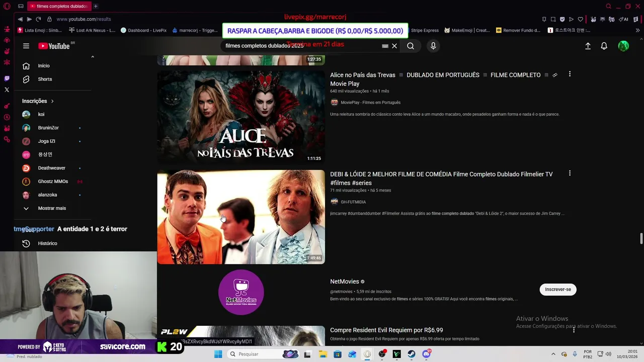Go to the YouTube home logo
Image resolution: width=644 pixels, height=362 pixels.
pyautogui.click(x=54, y=46)
